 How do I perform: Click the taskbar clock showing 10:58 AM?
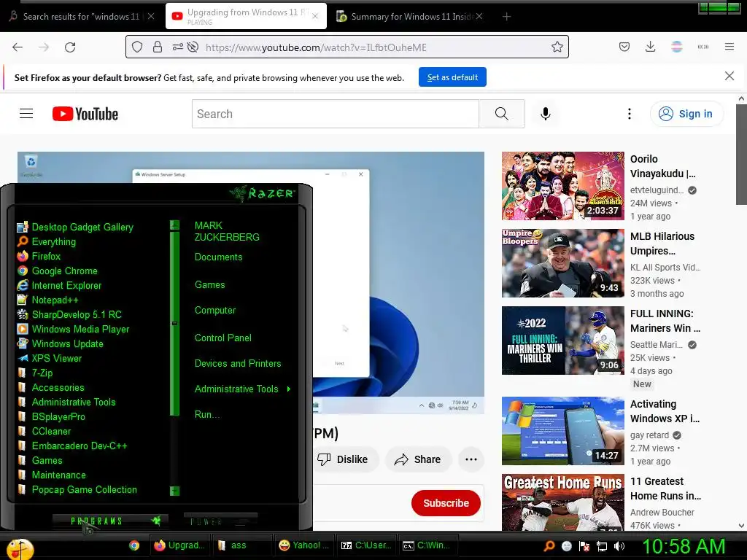pos(684,546)
